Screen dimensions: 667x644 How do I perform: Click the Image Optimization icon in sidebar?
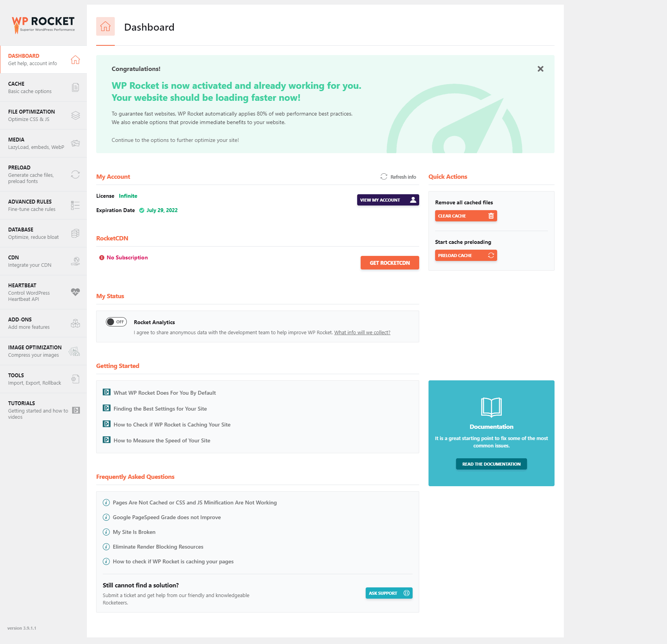[74, 351]
